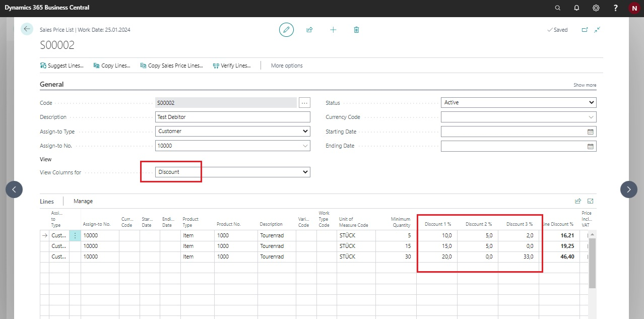The image size is (644, 319).
Task: Click the Description field with Test Debitor
Action: (x=232, y=117)
